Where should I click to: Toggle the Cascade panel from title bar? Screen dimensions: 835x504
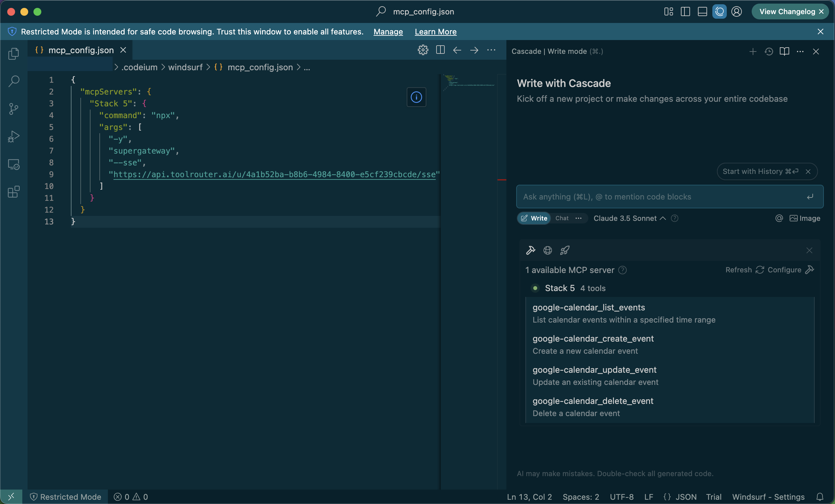click(719, 12)
